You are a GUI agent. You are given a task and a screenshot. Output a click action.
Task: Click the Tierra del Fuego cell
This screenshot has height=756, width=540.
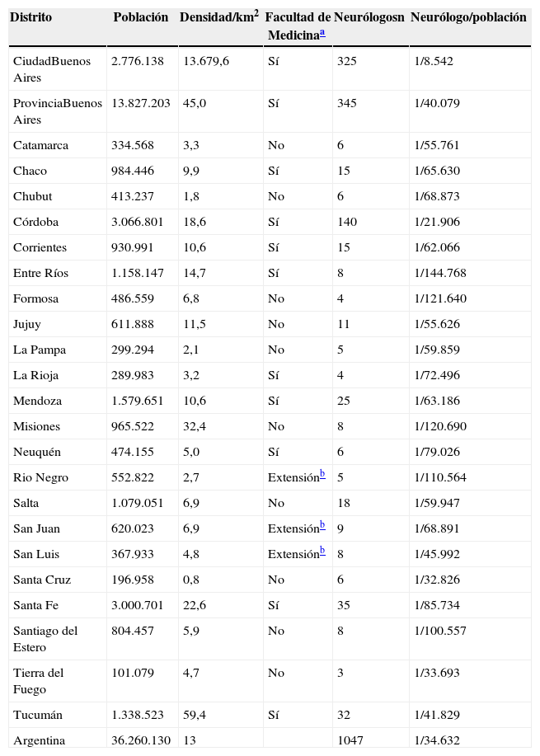[38, 681]
